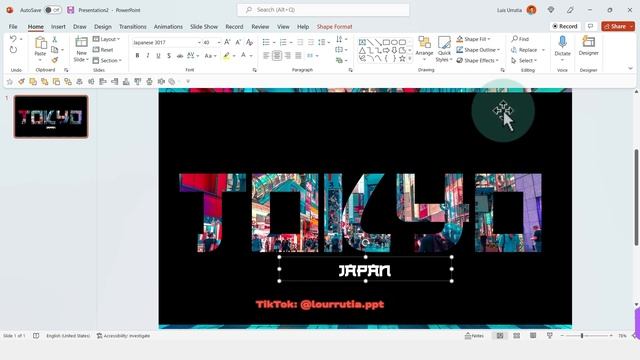Click the New Slide icon
The image size is (640, 360).
(x=81, y=42)
